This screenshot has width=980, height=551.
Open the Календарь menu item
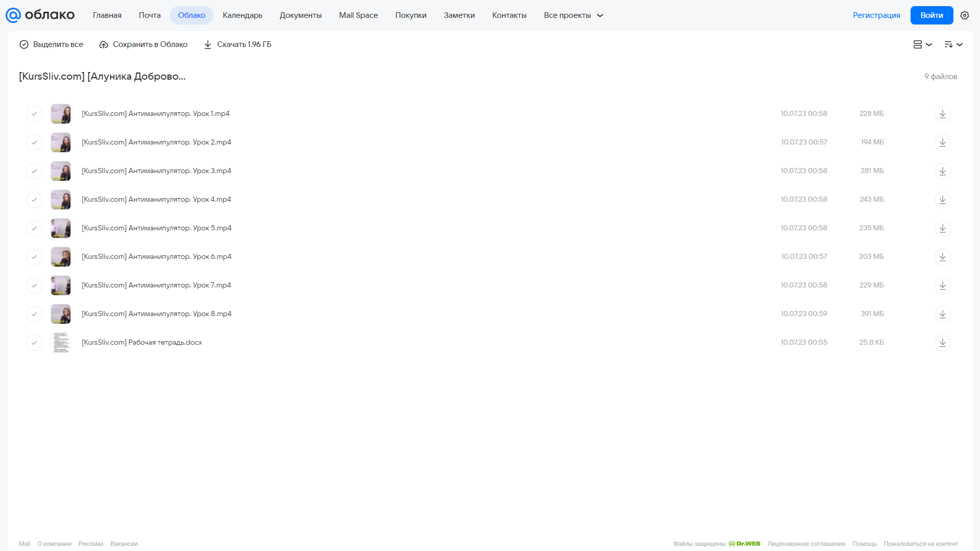[x=243, y=15]
